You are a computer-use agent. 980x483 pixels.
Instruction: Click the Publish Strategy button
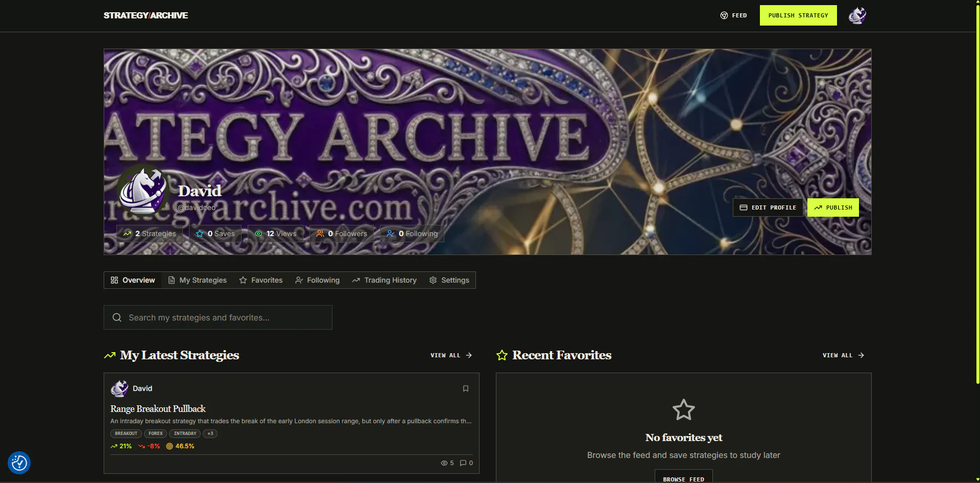798,15
